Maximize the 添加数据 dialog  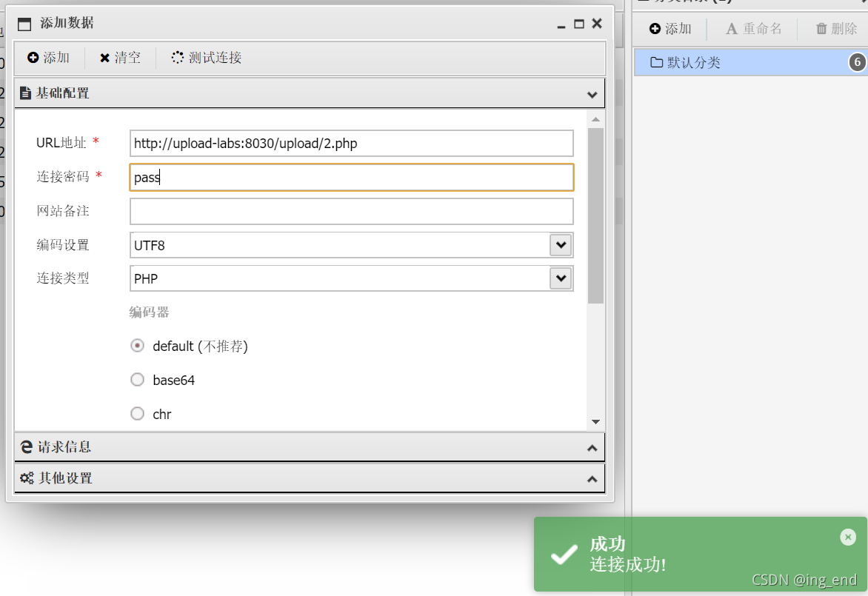point(579,24)
